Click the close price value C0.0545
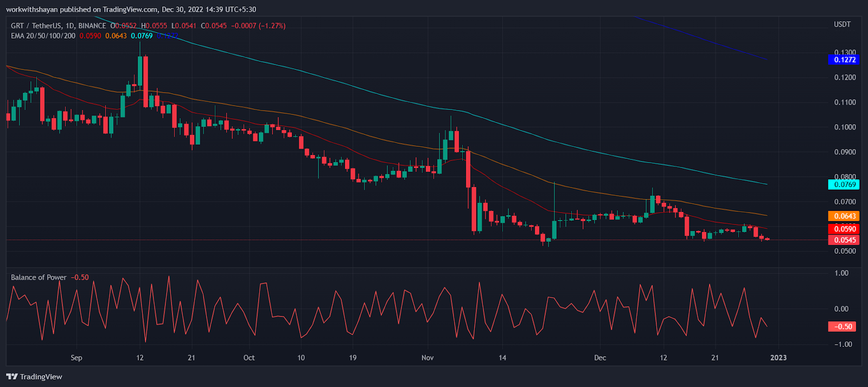 pos(214,26)
